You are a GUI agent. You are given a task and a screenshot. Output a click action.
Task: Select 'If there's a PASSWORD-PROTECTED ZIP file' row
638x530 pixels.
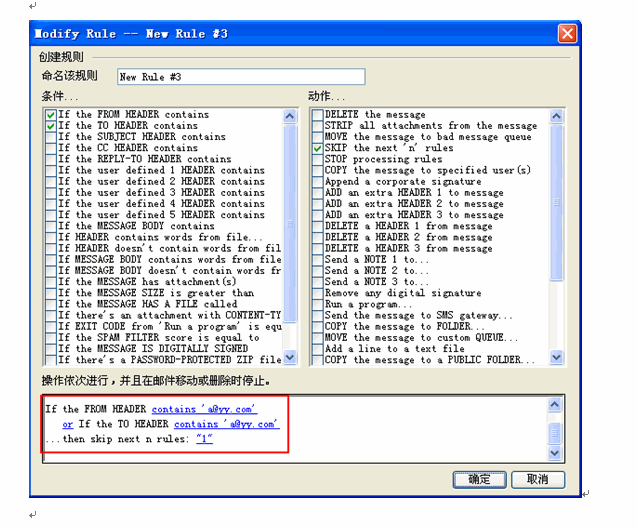[170, 360]
